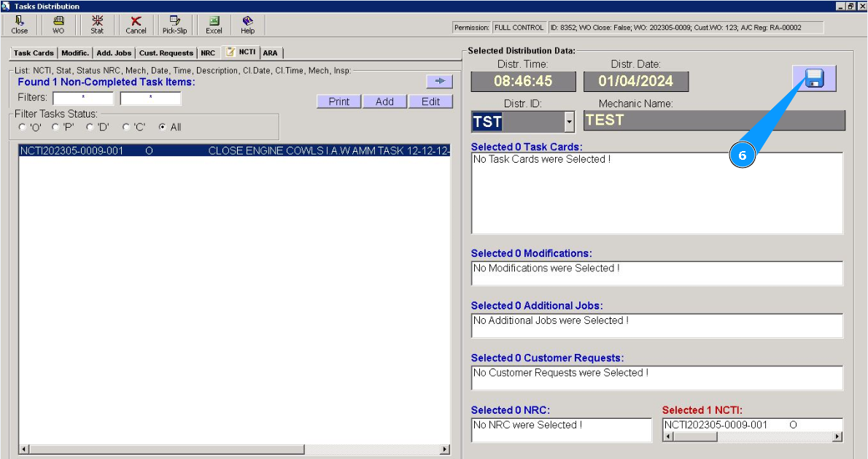
Task: Click 'No Additional Jobs were Selected !' text
Action: (551, 320)
